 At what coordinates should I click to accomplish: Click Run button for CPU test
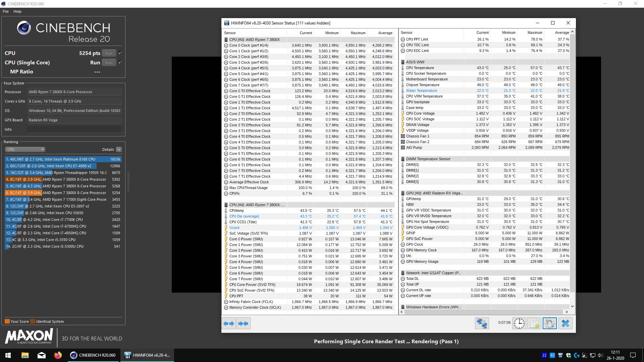tap(109, 53)
